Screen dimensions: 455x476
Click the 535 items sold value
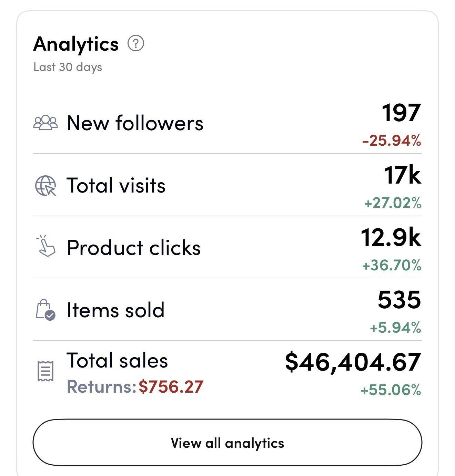pos(399,300)
